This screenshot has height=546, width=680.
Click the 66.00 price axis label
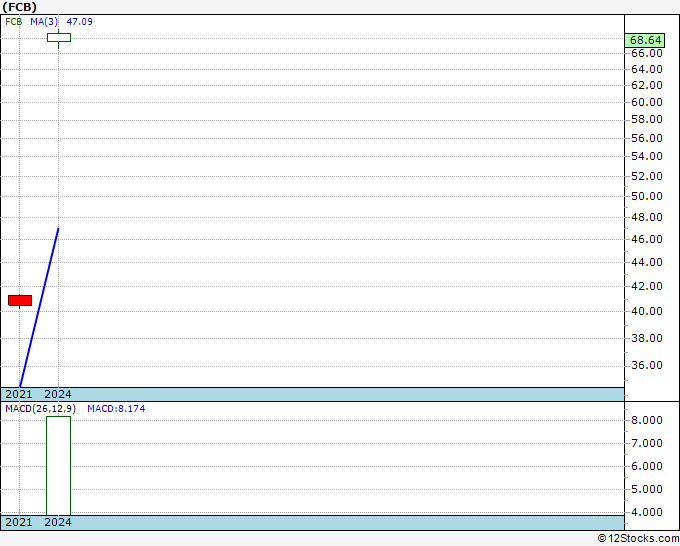(647, 53)
